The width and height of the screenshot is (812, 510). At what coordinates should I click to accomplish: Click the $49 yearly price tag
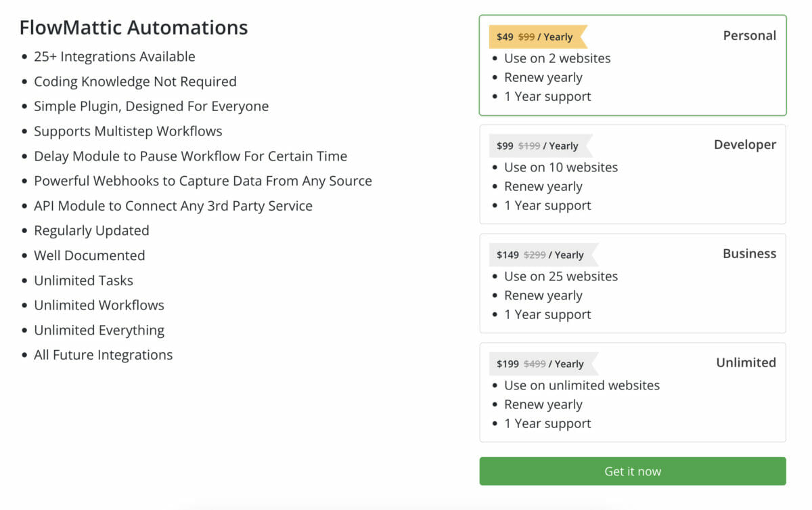point(535,37)
